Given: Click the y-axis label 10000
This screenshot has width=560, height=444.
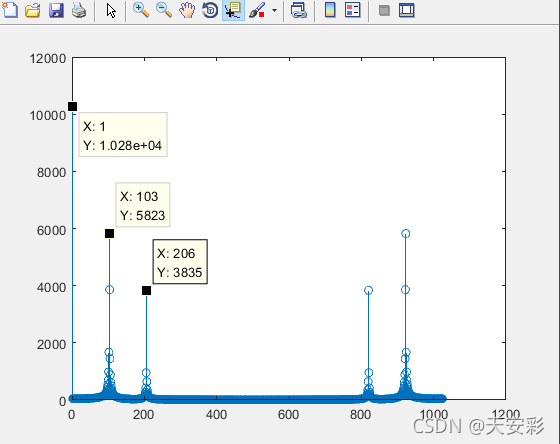Looking at the screenshot, I should (x=48, y=115).
